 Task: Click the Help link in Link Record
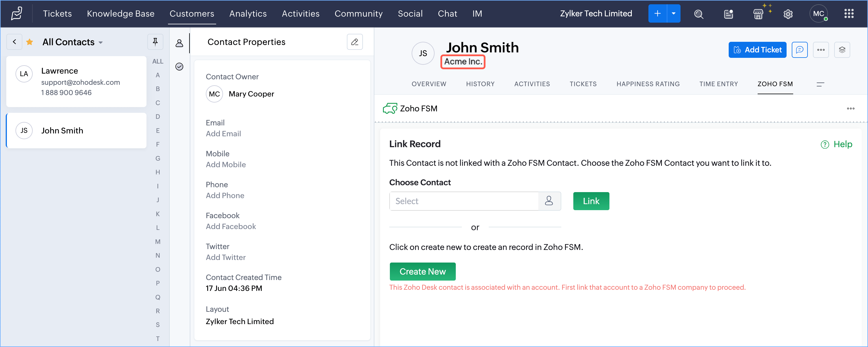836,144
